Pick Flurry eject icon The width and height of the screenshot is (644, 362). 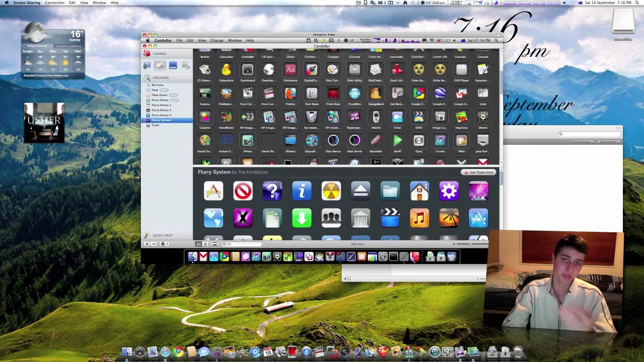[x=361, y=191]
